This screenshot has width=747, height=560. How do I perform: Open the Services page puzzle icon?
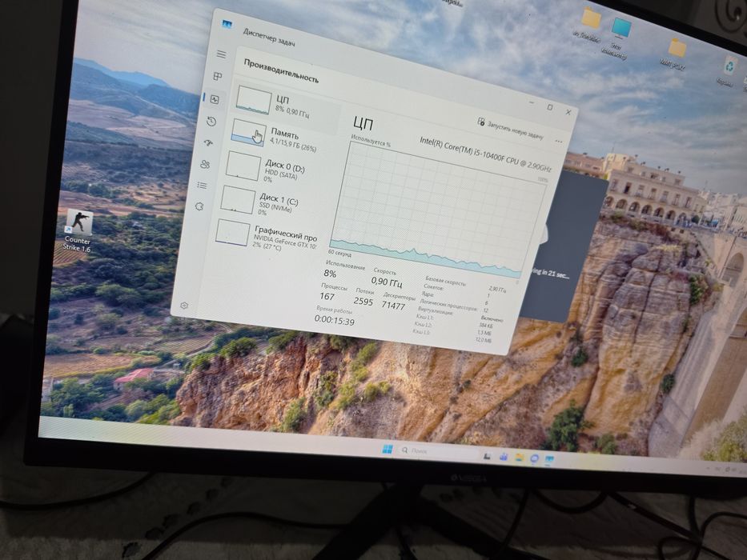[199, 206]
